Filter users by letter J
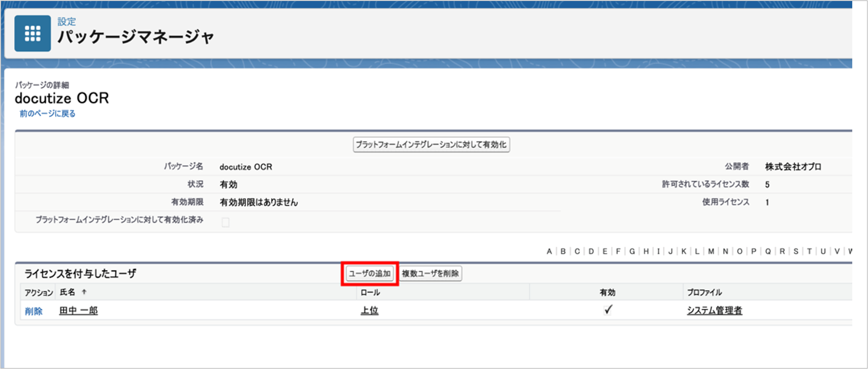The width and height of the screenshot is (868, 369). coord(670,251)
